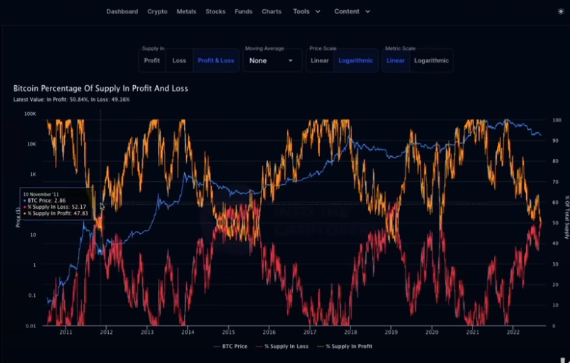Click the 0.01 price axis label
The height and width of the screenshot is (363, 571).
click(x=31, y=326)
